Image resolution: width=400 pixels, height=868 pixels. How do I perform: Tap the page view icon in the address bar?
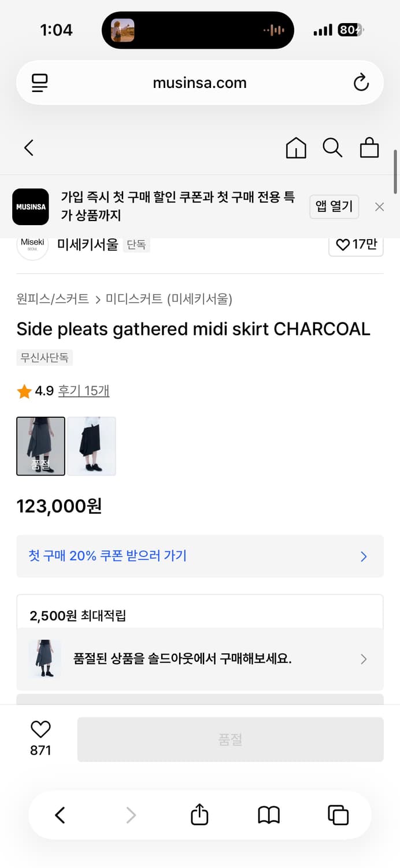tap(39, 82)
